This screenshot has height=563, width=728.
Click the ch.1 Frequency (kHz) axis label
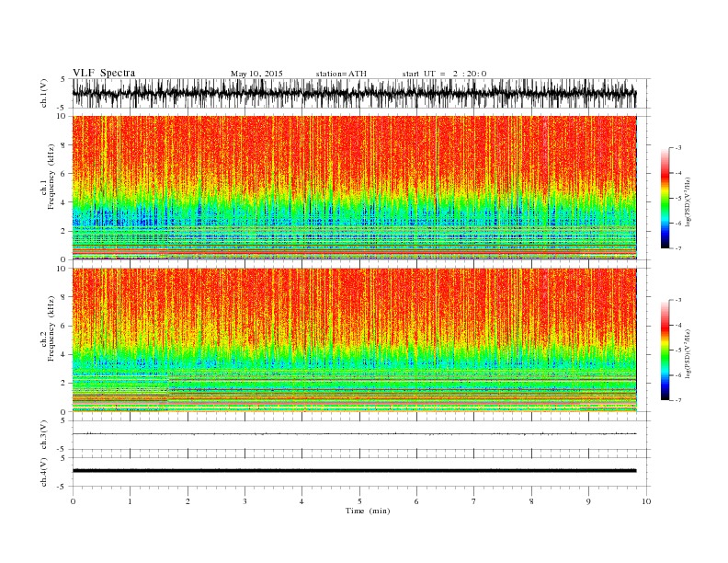click(48, 177)
